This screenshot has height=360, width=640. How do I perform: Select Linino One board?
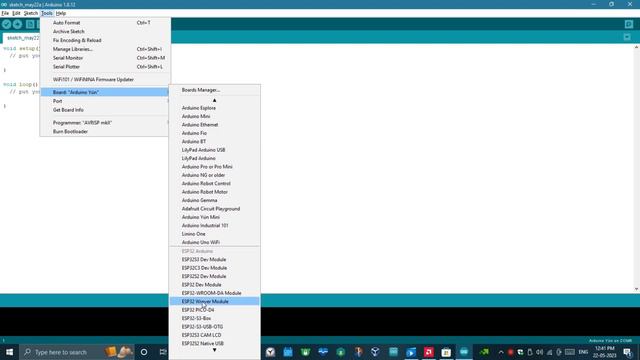coord(215,234)
